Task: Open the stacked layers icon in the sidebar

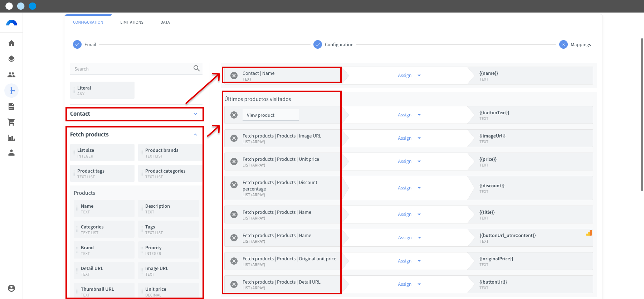Action: [x=11, y=59]
